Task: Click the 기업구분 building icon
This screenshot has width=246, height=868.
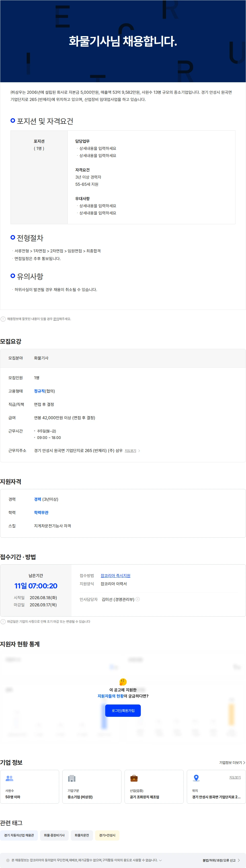Action: pos(72,778)
